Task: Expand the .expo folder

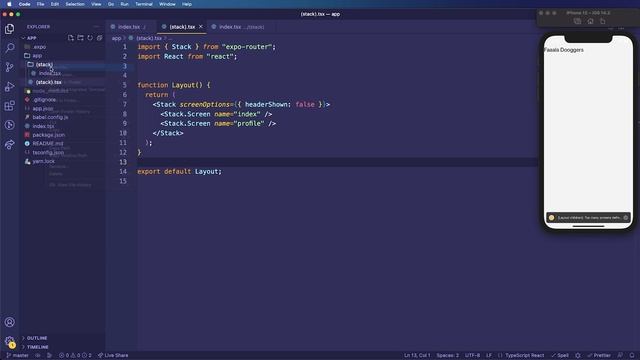Action: click(39, 47)
